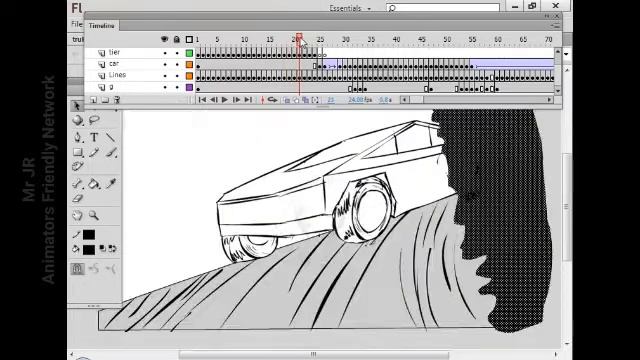640x360 pixels.
Task: Delete the selected layer with trash icon
Action: coord(117,100)
